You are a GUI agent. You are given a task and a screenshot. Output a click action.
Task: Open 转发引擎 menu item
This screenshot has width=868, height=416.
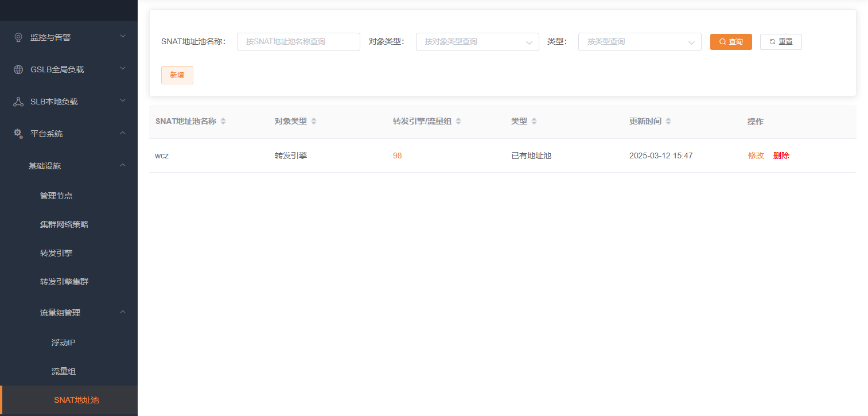(56, 253)
